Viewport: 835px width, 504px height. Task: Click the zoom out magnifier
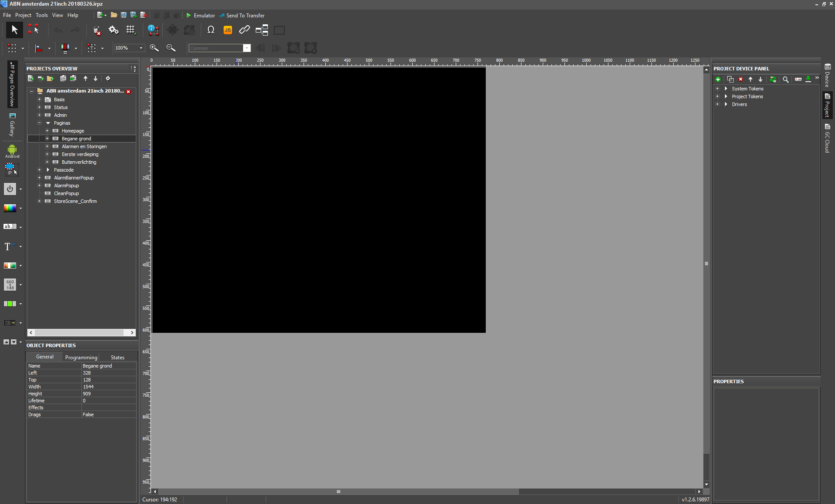pos(171,48)
